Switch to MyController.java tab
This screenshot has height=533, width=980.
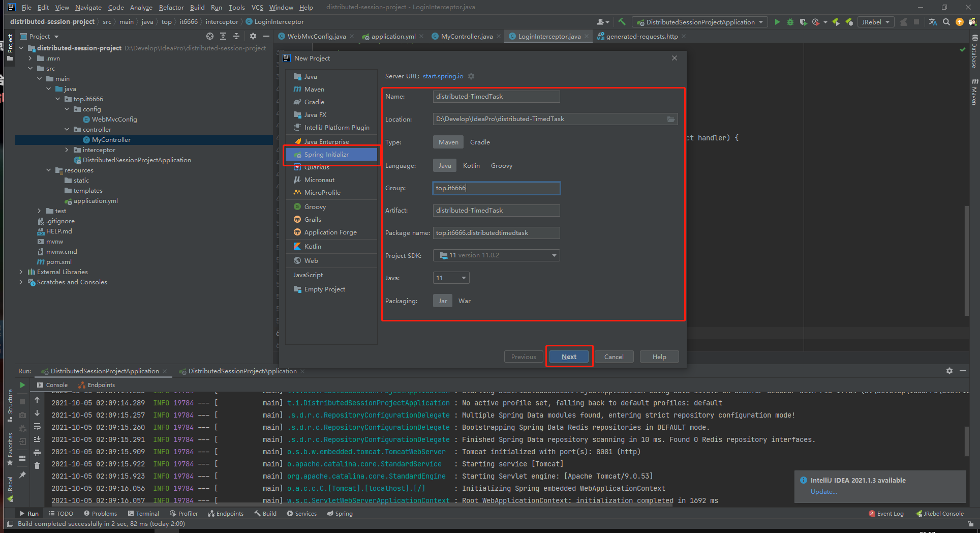pos(467,36)
